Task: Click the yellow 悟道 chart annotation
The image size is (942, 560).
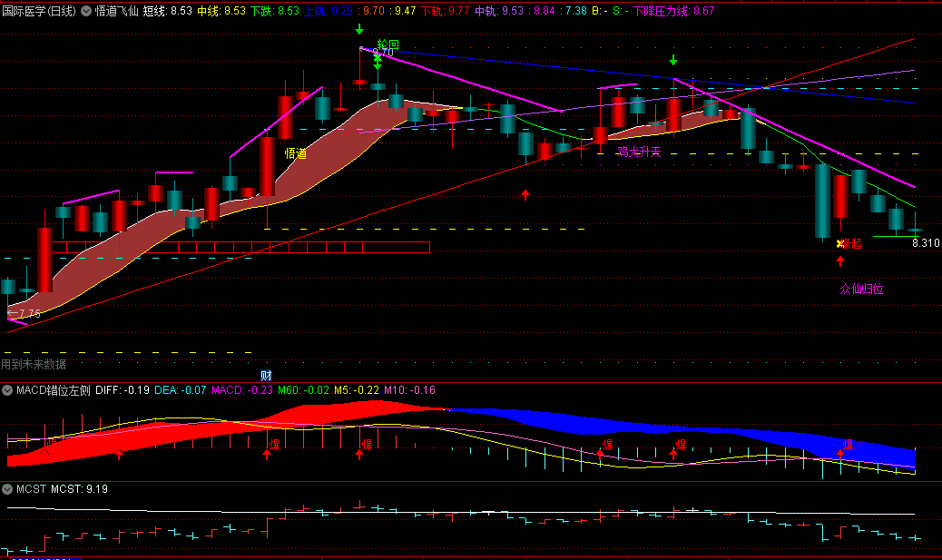Action: point(296,153)
